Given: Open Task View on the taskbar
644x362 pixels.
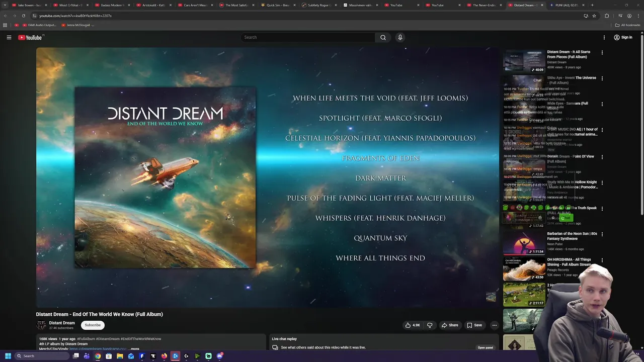Looking at the screenshot, I should click(x=76, y=356).
